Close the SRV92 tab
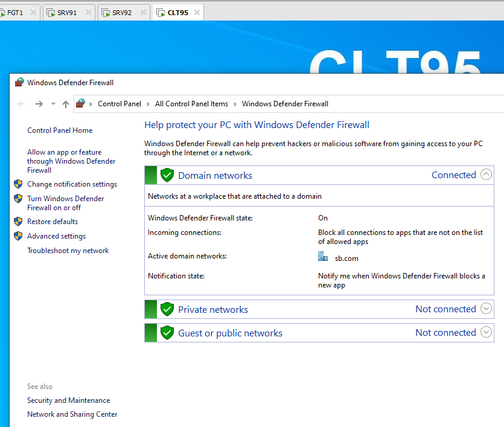Screen dimensions: 504x427 pos(143,13)
